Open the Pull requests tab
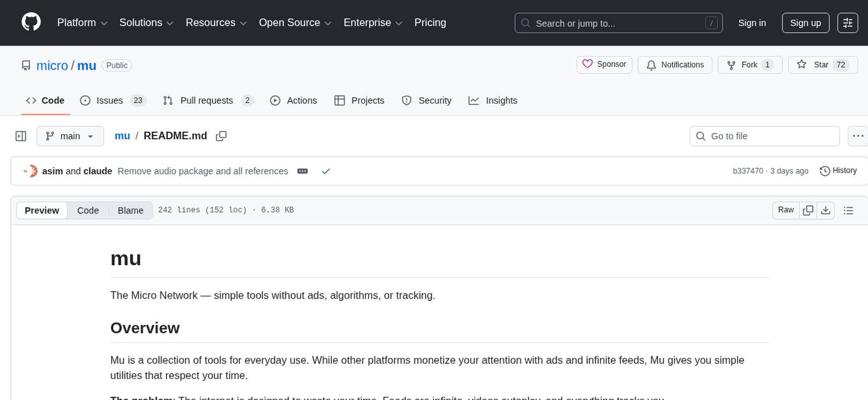Image resolution: width=868 pixels, height=400 pixels. point(207,100)
